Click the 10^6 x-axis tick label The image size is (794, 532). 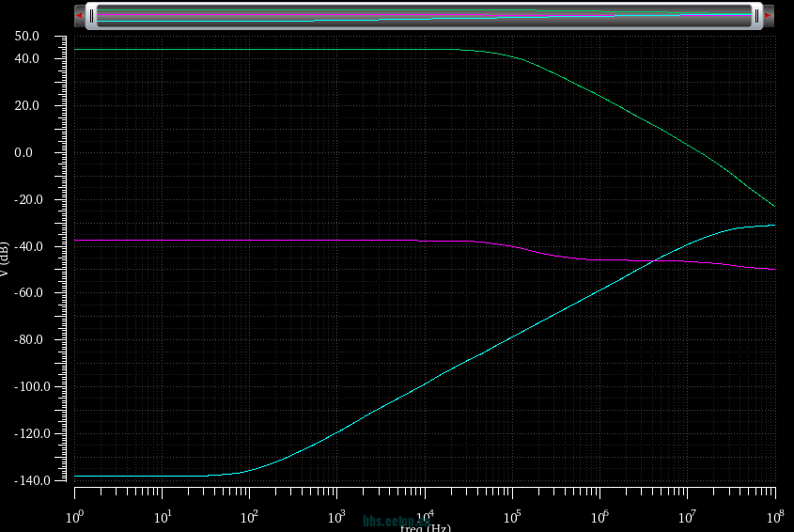coord(600,517)
